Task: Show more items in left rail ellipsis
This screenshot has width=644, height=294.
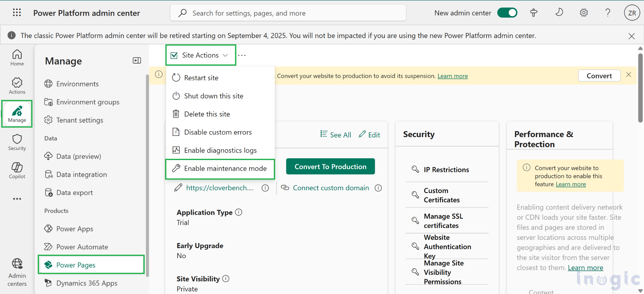Action: 17,199
